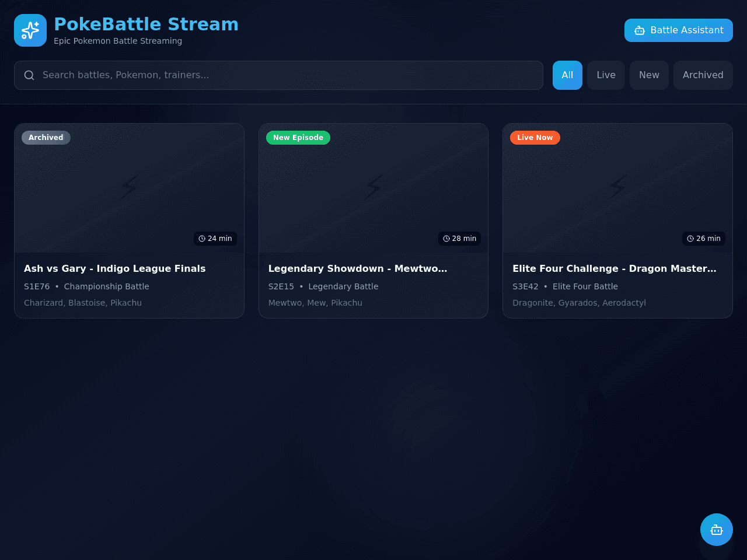Click the PokeBattle Stream heading text
This screenshot has width=747, height=560.
(x=146, y=24)
